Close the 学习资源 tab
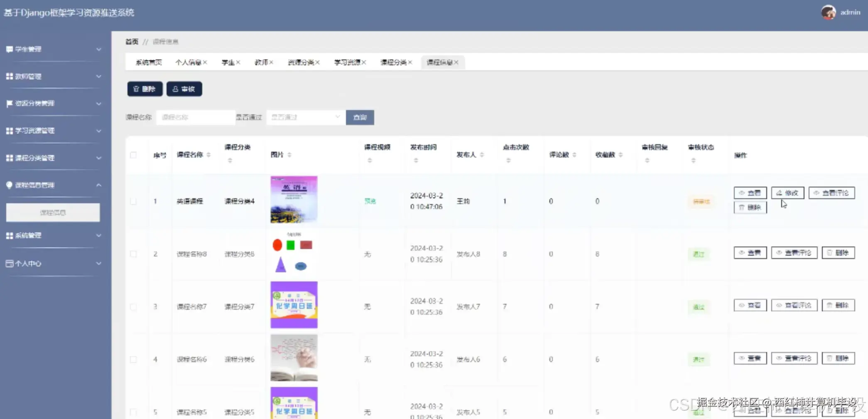This screenshot has height=419, width=868. (x=364, y=62)
